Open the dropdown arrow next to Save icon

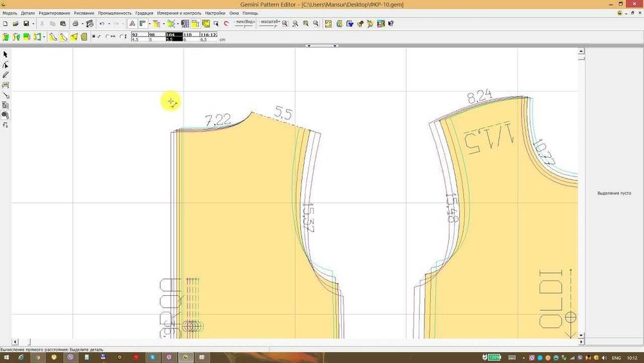33,24
